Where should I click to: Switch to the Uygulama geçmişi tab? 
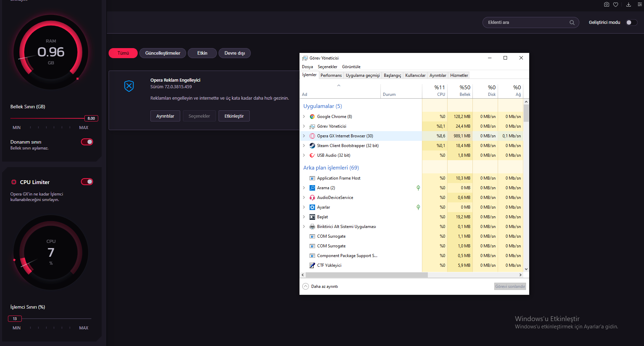pyautogui.click(x=363, y=75)
